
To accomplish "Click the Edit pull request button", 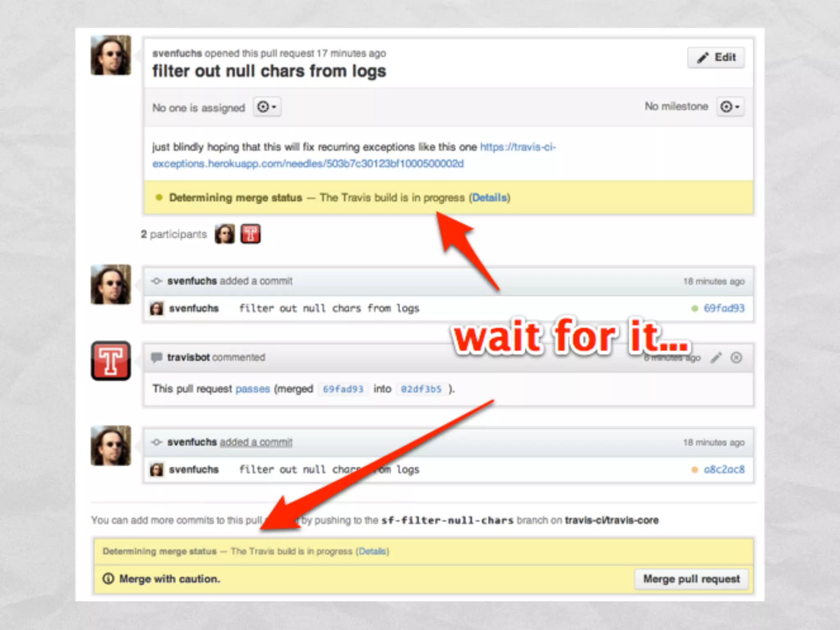I will click(x=716, y=57).
